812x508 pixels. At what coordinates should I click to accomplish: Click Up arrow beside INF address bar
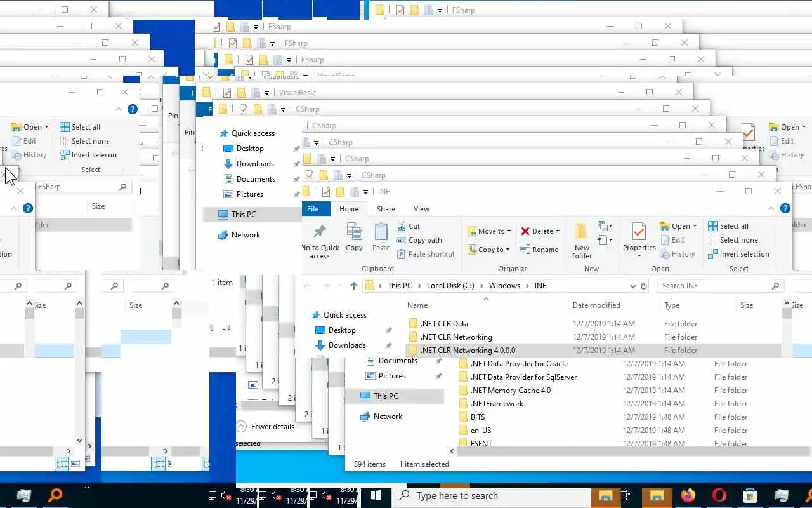[354, 286]
